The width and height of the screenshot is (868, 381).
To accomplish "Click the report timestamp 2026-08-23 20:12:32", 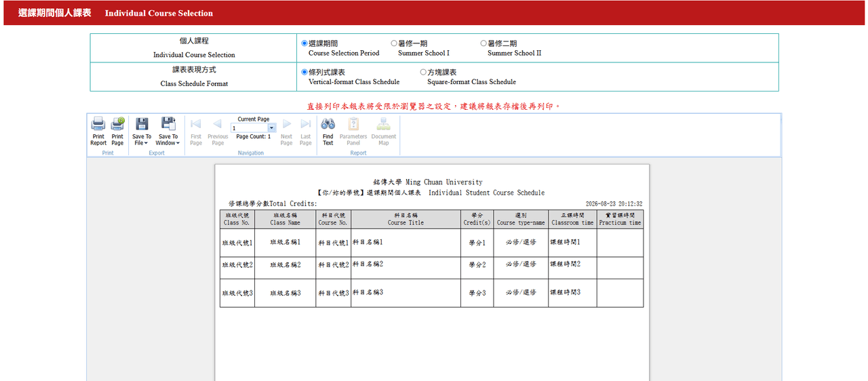I will 614,203.
